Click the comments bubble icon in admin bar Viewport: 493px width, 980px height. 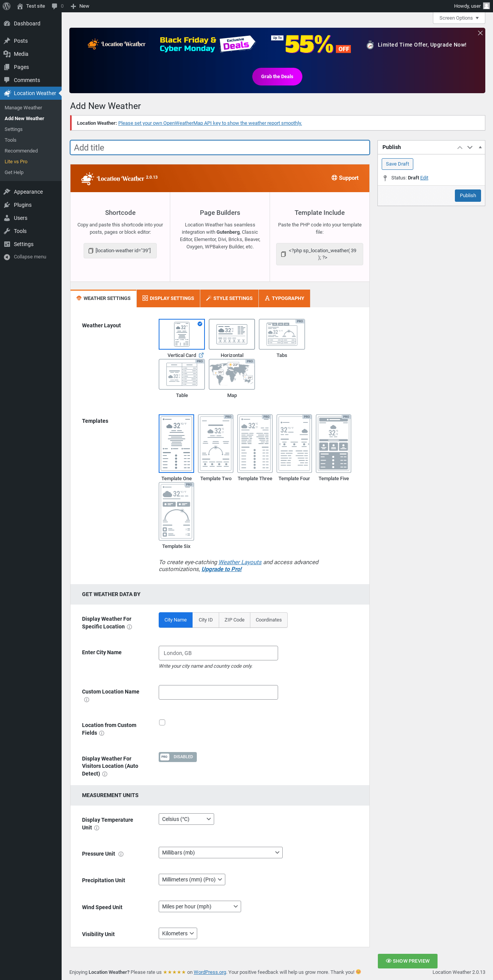point(54,6)
